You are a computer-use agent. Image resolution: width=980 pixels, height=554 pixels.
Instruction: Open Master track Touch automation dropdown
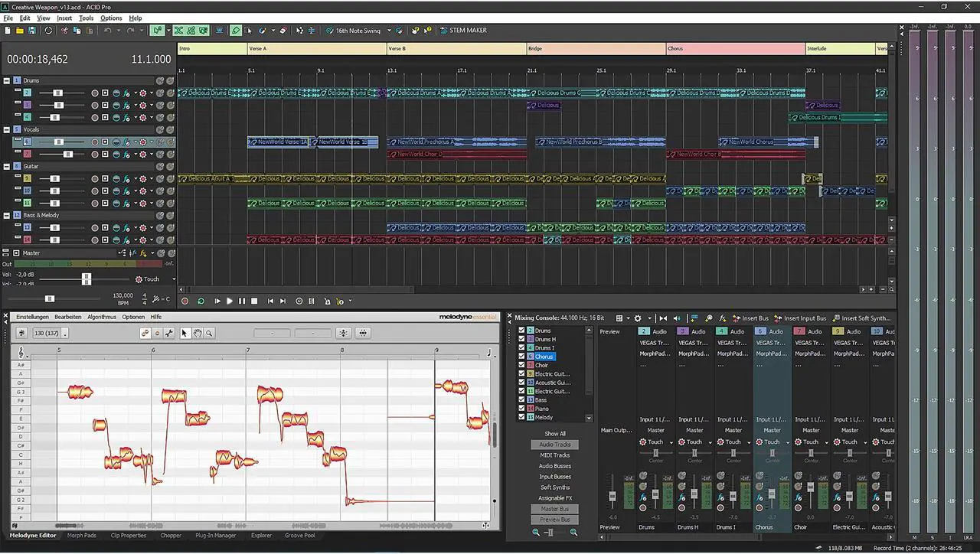coord(174,279)
